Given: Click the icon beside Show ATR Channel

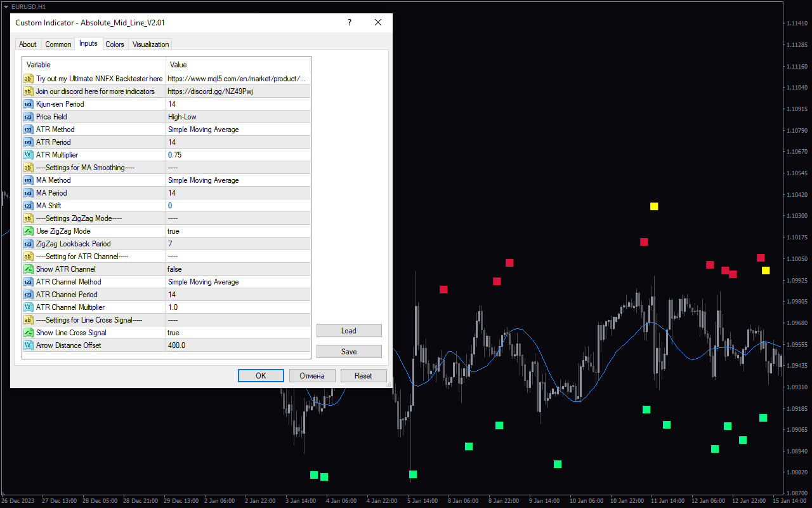Looking at the screenshot, I should (x=29, y=269).
